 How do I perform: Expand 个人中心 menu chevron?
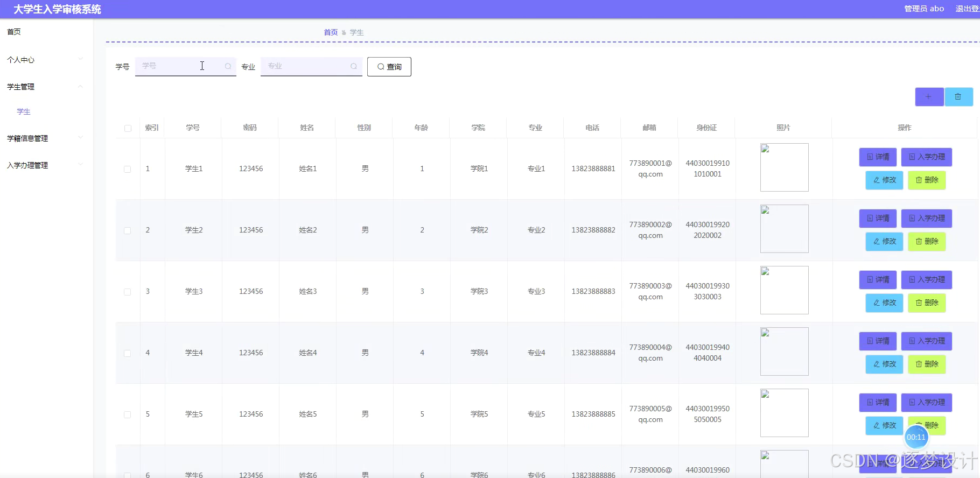pyautogui.click(x=80, y=59)
